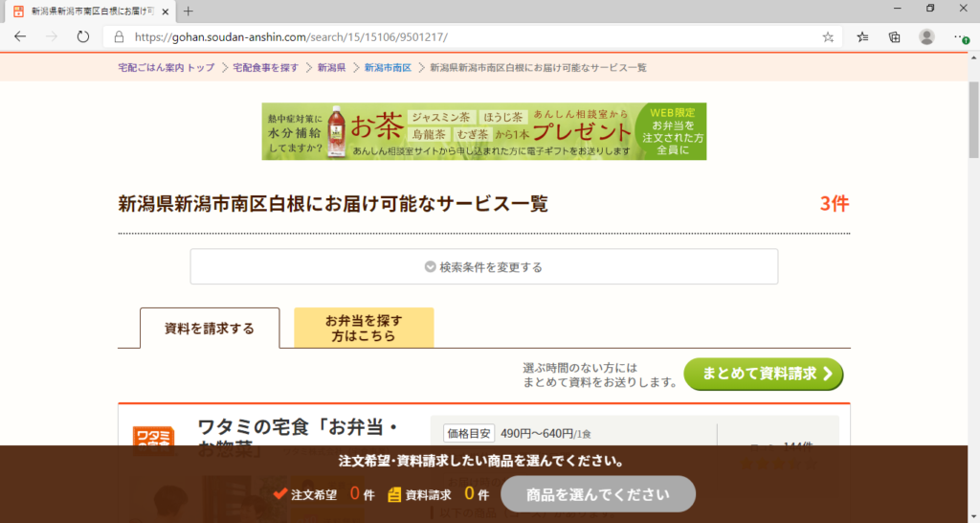Open 宅配ごはん案内トップ breadcrumb link

pyautogui.click(x=167, y=68)
